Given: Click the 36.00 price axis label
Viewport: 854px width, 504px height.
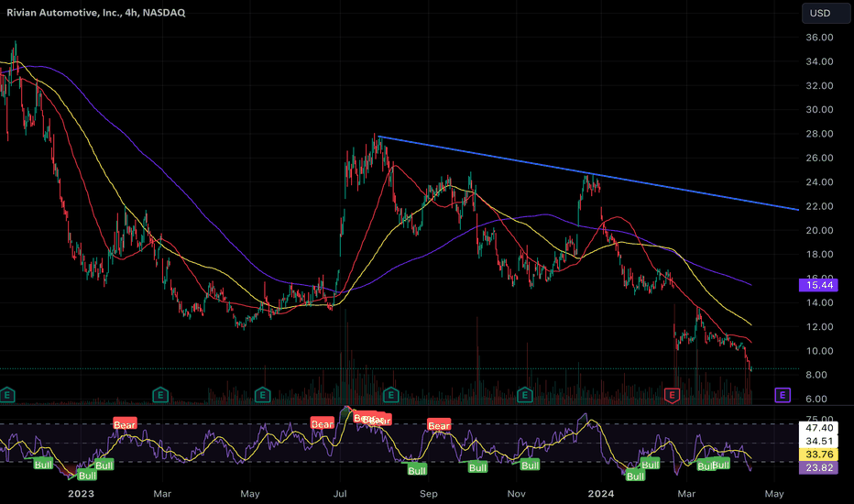Looking at the screenshot, I should [x=819, y=38].
